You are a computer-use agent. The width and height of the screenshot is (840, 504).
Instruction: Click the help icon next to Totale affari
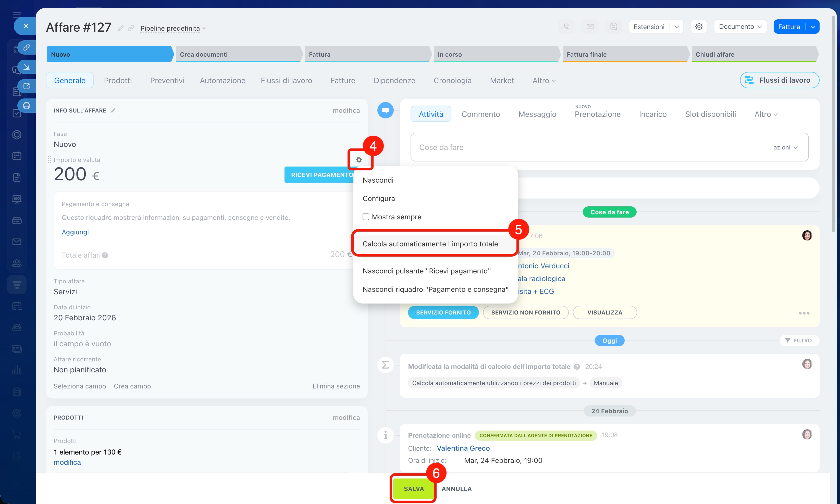point(105,255)
